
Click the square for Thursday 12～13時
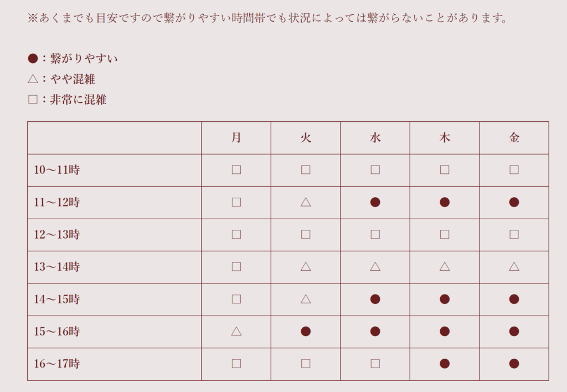pyautogui.click(x=445, y=234)
